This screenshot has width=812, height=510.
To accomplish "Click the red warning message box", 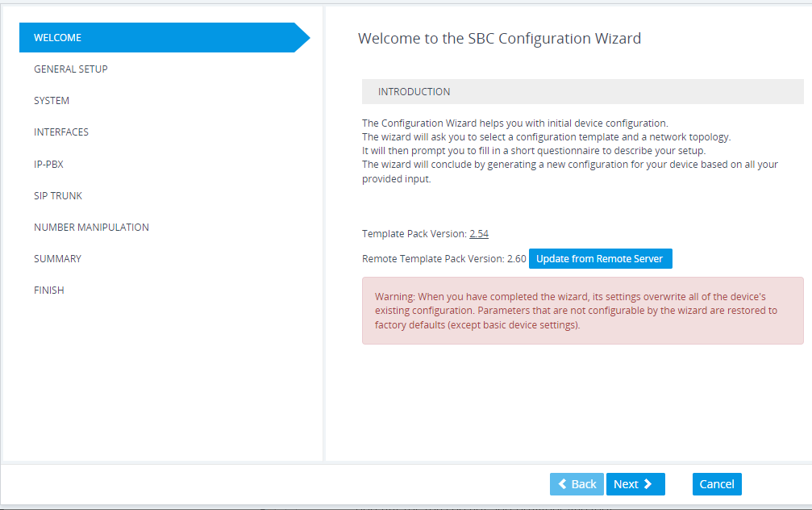I will pyautogui.click(x=582, y=311).
